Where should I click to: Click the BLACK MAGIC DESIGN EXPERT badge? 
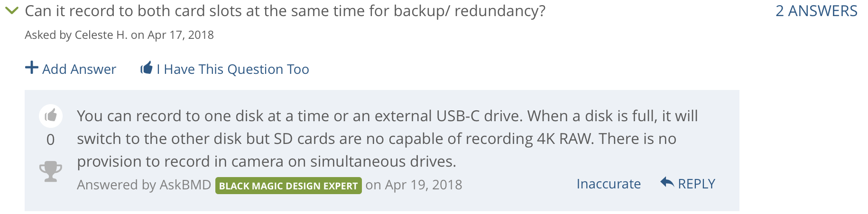tap(288, 186)
